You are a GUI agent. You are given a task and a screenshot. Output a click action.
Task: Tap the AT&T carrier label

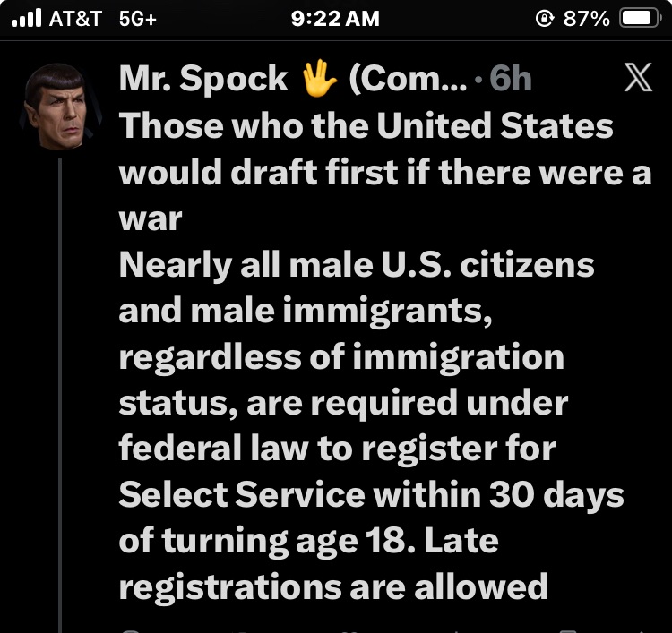point(73,19)
